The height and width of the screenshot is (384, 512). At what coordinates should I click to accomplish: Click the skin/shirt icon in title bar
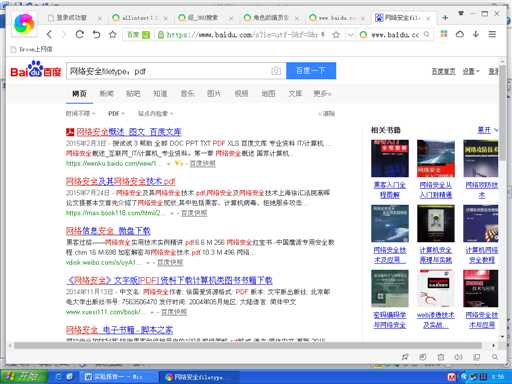tap(461, 13)
